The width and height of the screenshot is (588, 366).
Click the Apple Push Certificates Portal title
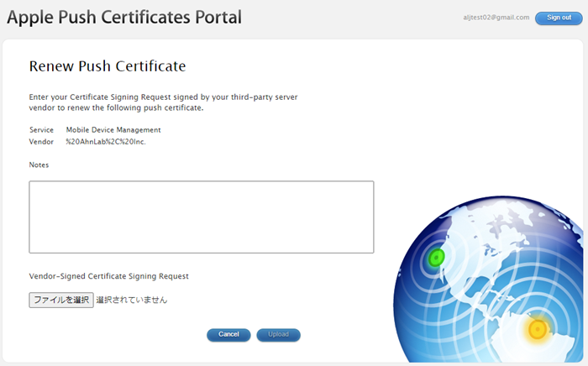click(124, 18)
